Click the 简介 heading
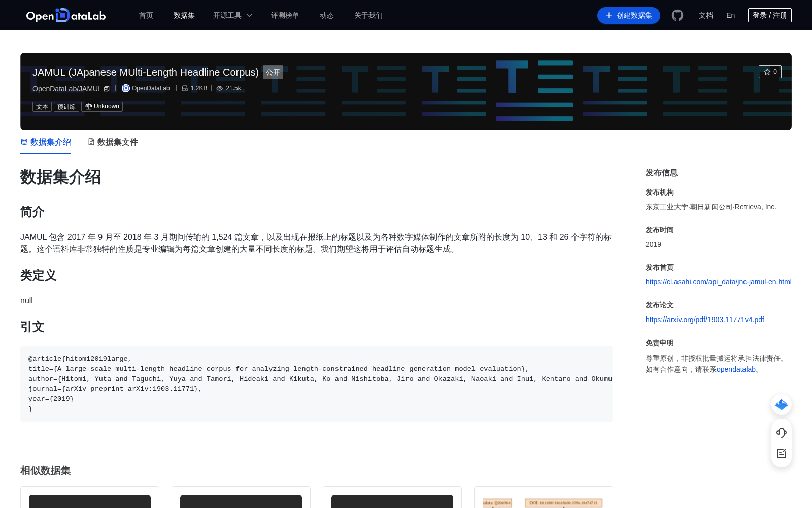Viewport: 812px width, 508px height. tap(32, 212)
